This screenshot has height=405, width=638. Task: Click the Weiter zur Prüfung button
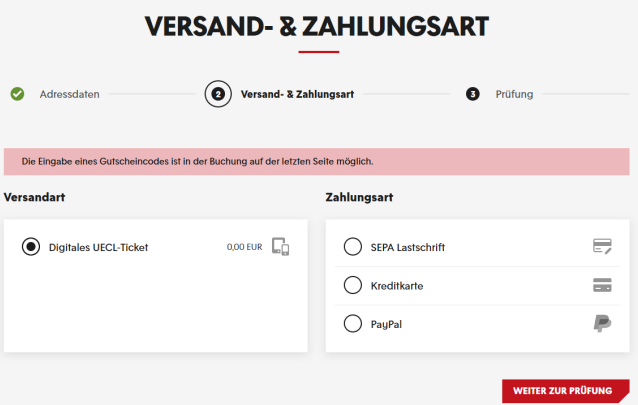pos(566,391)
